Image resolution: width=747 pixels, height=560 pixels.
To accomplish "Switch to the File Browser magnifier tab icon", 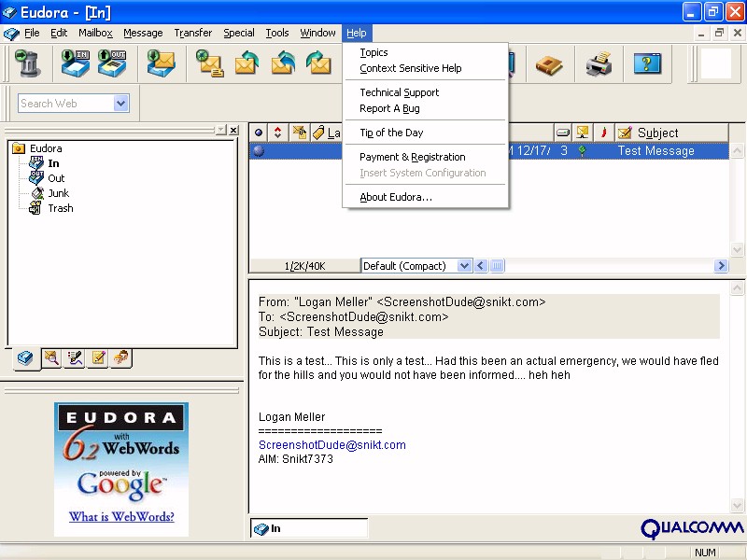I will (x=51, y=358).
